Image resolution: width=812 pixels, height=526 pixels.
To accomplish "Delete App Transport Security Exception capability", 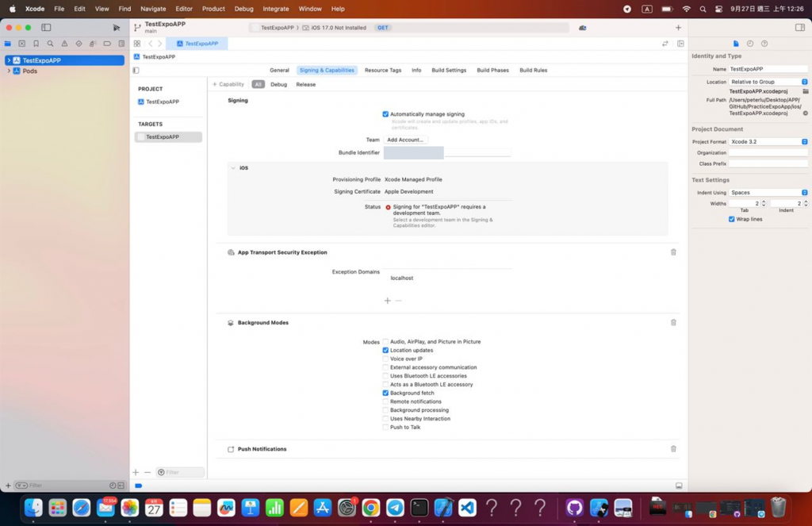I will [673, 252].
